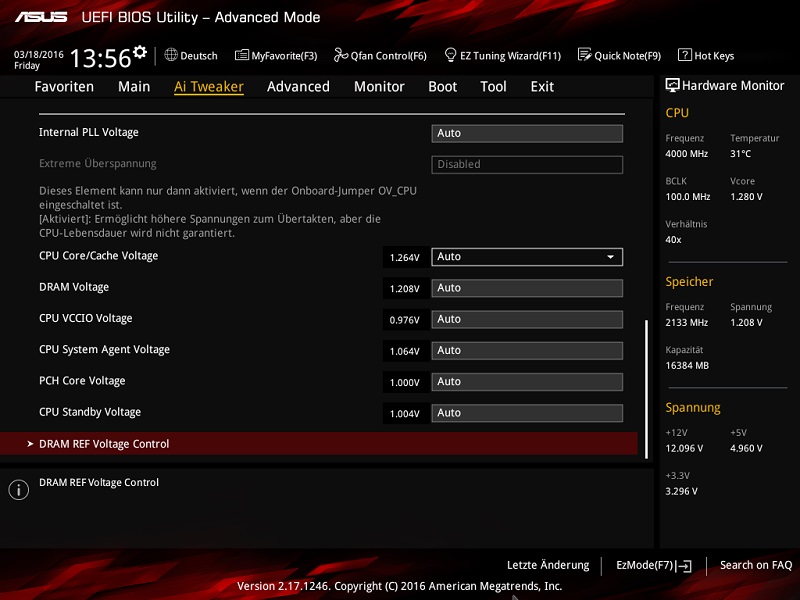This screenshot has width=800, height=600.
Task: Click the 1.064V System Agent reading
Action: point(405,351)
